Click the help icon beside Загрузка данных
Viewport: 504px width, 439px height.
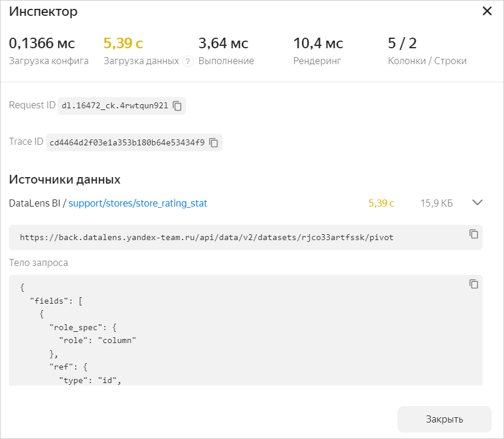click(x=188, y=61)
